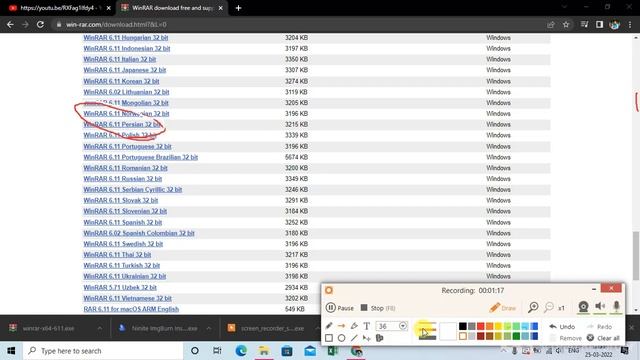Toggle the Draw mode button
This screenshot has height=360, width=640.
[502, 307]
